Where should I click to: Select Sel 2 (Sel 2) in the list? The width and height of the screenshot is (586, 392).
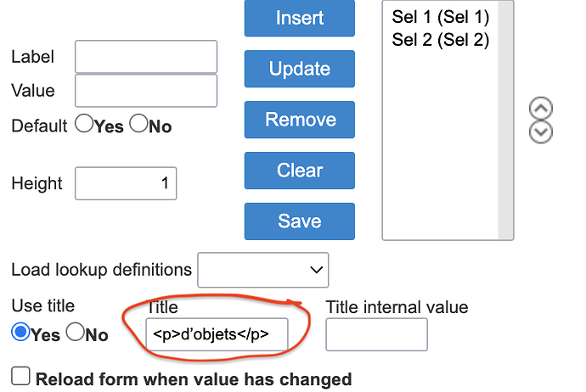point(441,40)
